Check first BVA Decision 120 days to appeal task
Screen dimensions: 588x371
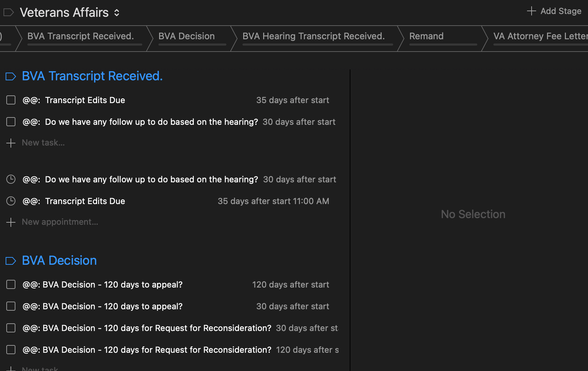click(11, 285)
